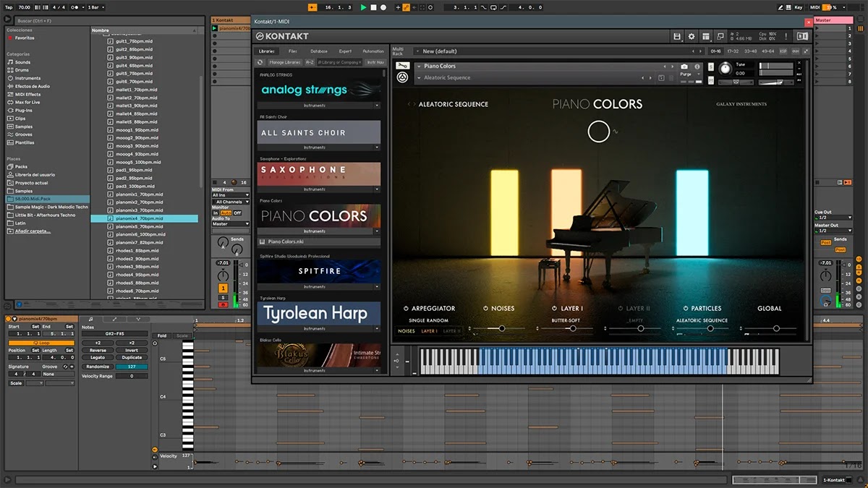Click the Reverse notes button
Screen dimensions: 868x488
tap(98, 351)
